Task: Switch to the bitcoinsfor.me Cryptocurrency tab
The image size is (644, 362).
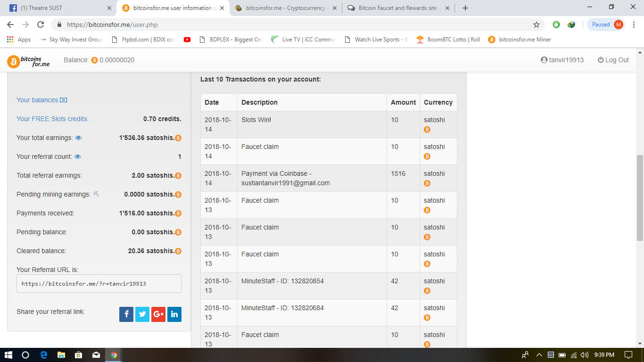Action: pos(285,8)
